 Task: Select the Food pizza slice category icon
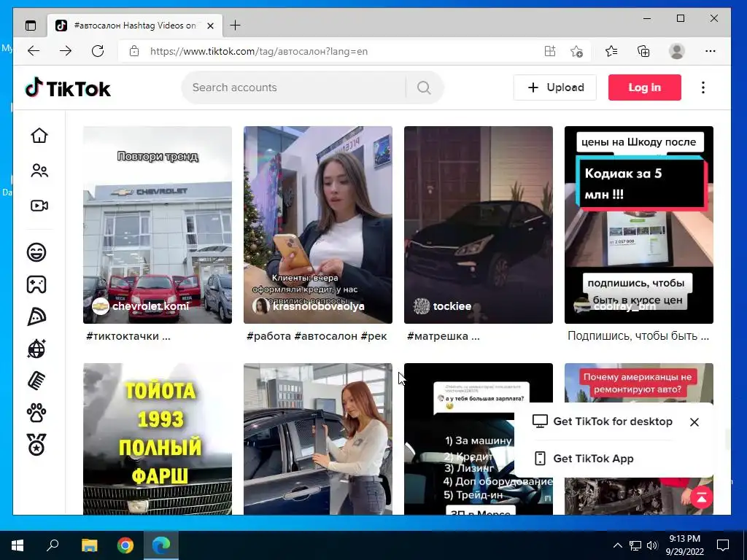[36, 316]
